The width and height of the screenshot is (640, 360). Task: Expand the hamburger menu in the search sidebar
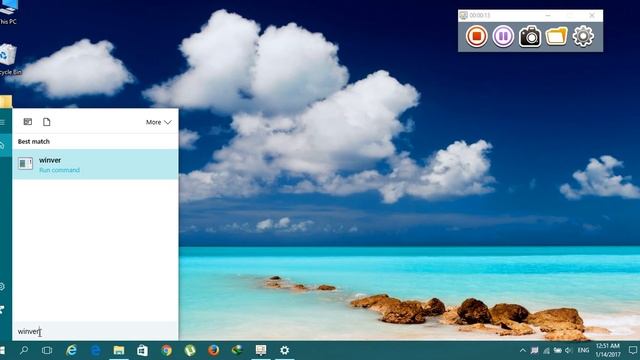point(2,122)
